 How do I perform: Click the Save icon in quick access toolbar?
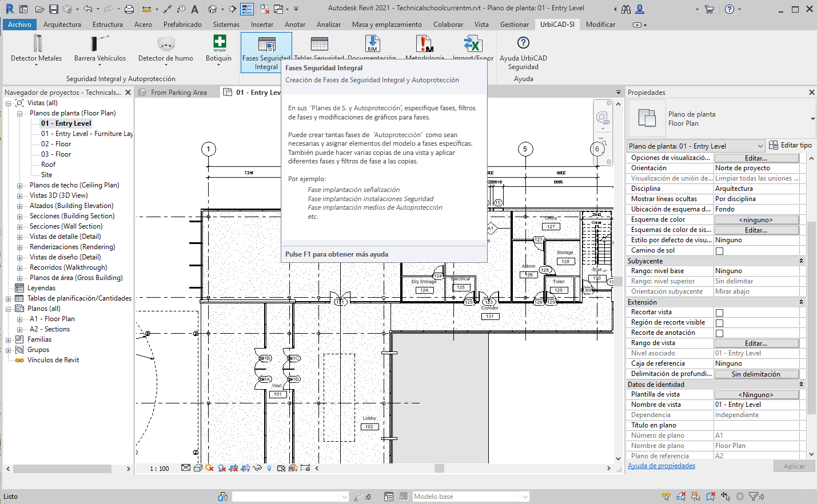[x=54, y=9]
